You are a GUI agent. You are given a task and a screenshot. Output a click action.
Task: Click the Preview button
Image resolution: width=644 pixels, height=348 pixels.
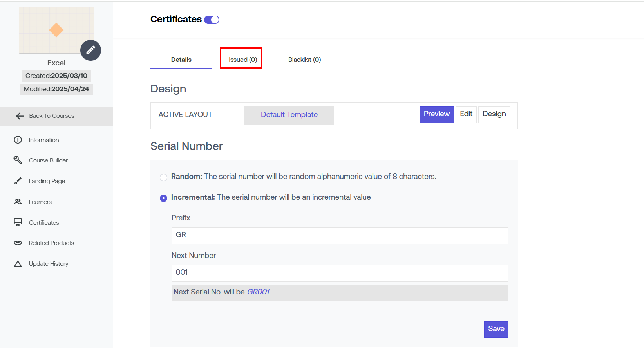point(436,114)
